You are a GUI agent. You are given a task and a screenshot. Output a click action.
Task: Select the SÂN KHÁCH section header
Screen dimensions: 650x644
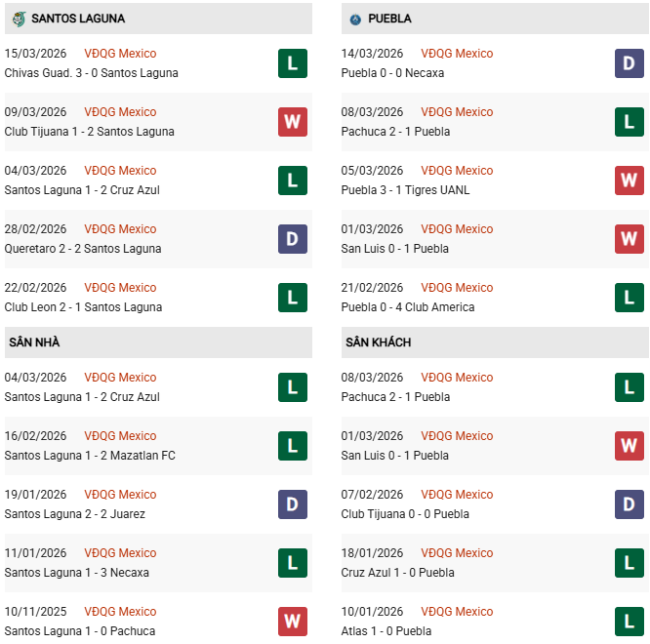(378, 342)
